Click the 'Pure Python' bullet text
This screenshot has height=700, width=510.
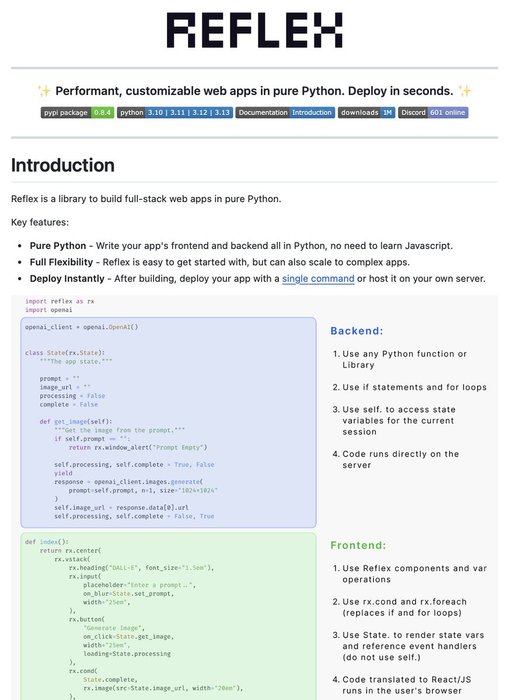[58, 246]
